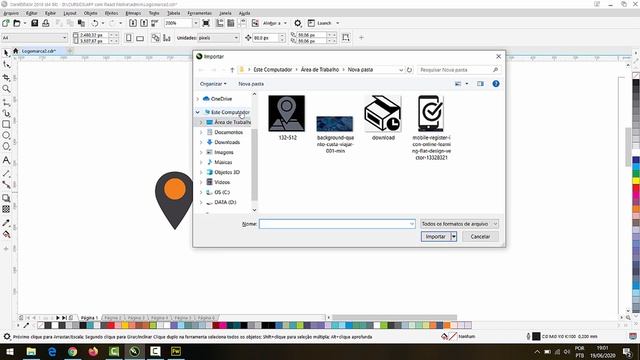Open the Layout menu
Screen dimensions: 640x360
[70, 13]
